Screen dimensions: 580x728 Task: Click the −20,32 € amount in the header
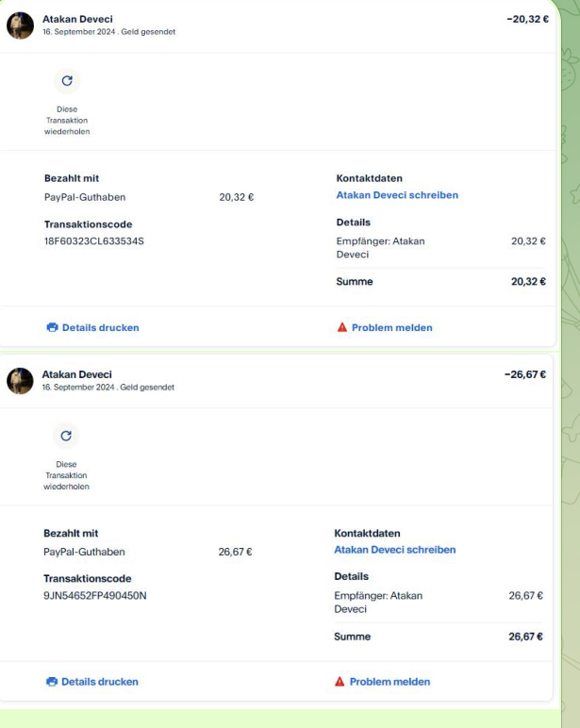pyautogui.click(x=526, y=19)
